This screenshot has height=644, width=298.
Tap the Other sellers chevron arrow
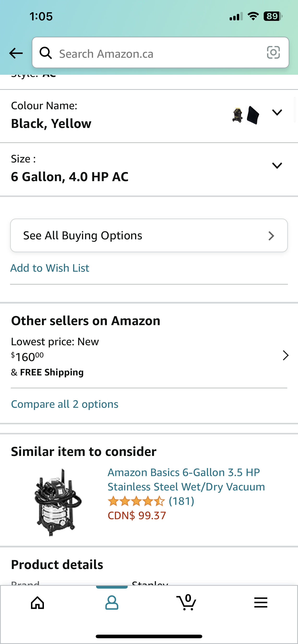point(286,356)
